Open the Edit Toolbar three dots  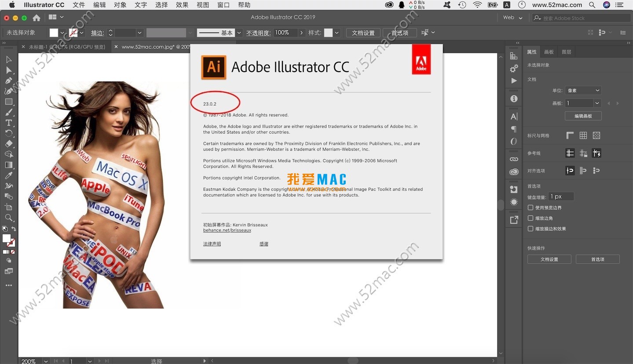9,285
